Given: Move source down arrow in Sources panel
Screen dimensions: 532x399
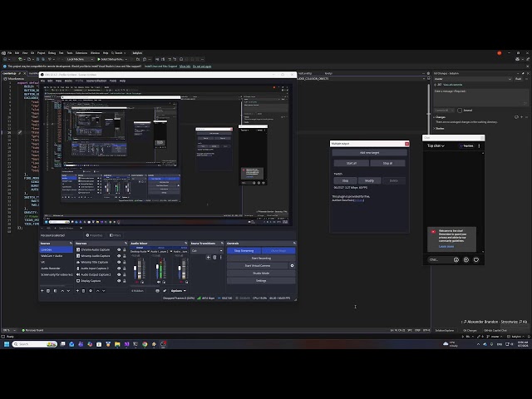Looking at the screenshot, I should point(104,291).
